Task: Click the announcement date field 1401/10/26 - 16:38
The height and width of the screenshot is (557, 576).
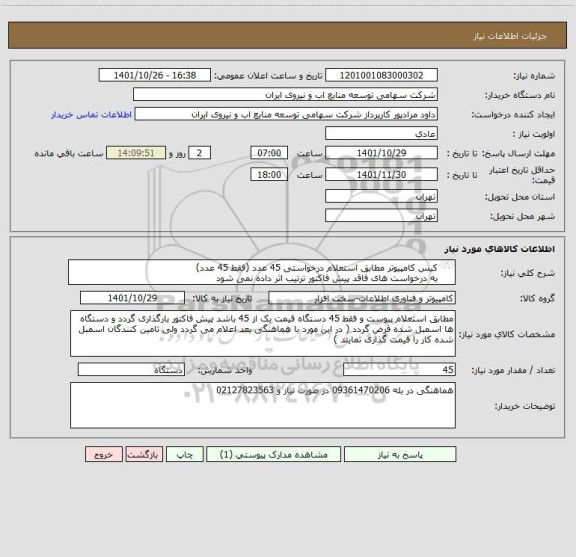Action: 155,75
